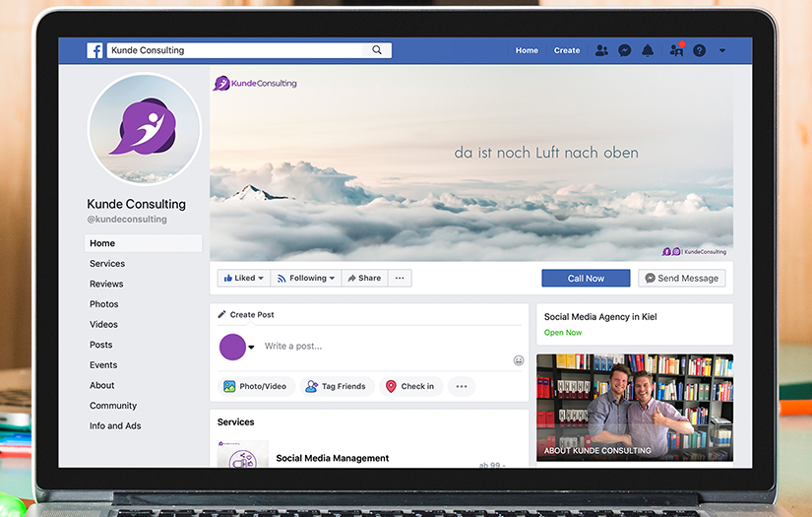Click the Call Now button
This screenshot has height=517, width=812.
(x=586, y=278)
